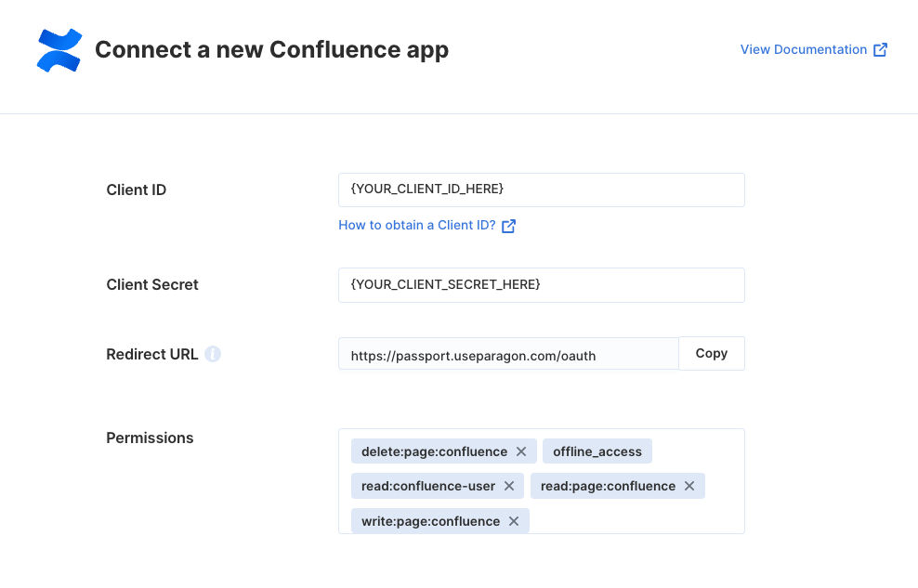Focus the Client Secret input field

(x=542, y=285)
